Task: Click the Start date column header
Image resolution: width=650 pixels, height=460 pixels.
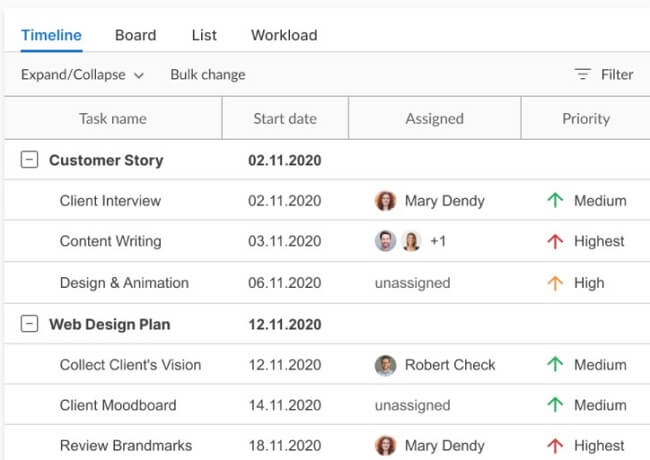Action: (x=285, y=118)
